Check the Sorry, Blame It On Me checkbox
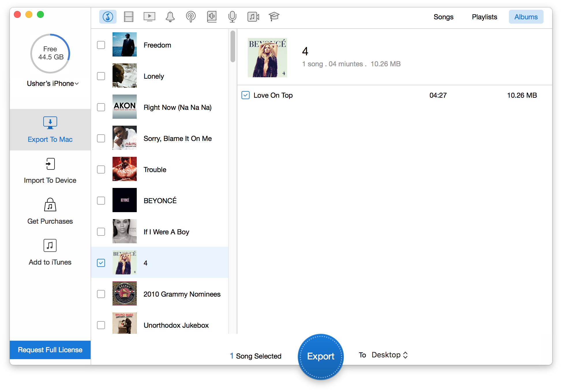 [101, 138]
